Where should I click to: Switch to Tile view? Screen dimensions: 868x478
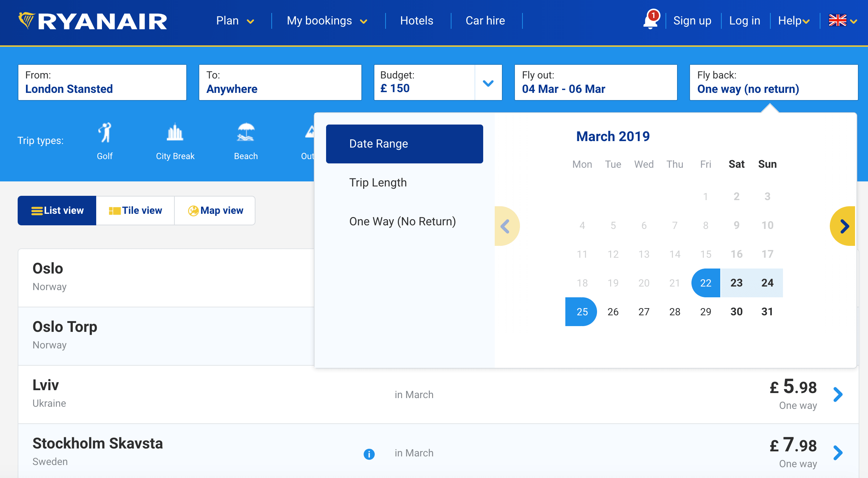click(x=135, y=211)
